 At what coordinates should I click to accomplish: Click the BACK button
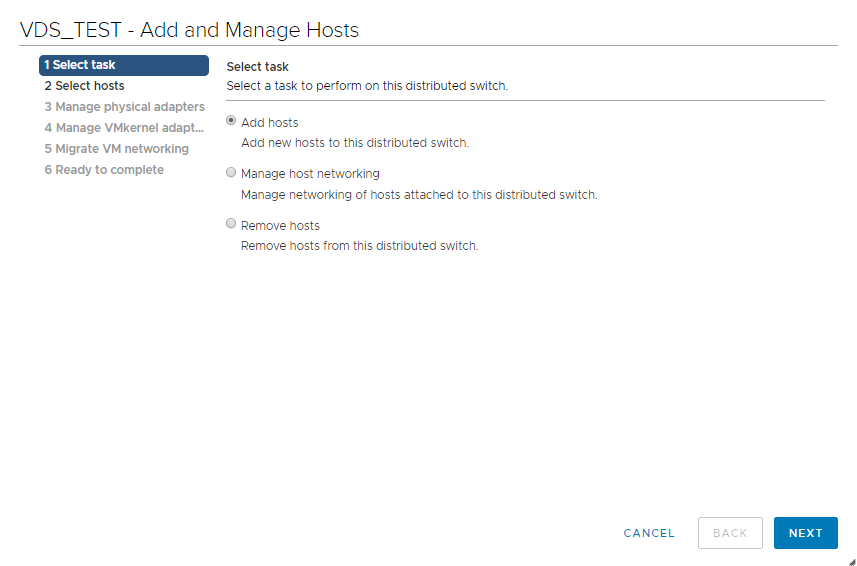click(730, 533)
